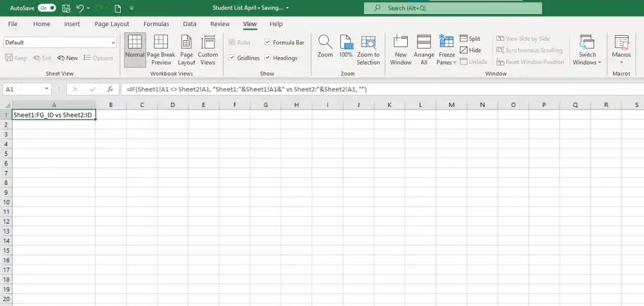Open the Name Box dropdown arrow
This screenshot has height=306, width=644.
[46, 89]
